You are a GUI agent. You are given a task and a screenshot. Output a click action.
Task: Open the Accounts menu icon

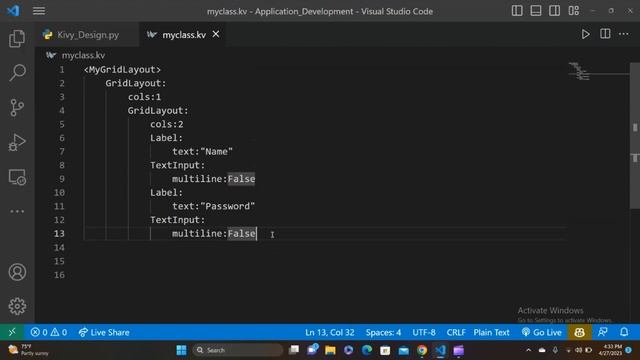coord(17,272)
